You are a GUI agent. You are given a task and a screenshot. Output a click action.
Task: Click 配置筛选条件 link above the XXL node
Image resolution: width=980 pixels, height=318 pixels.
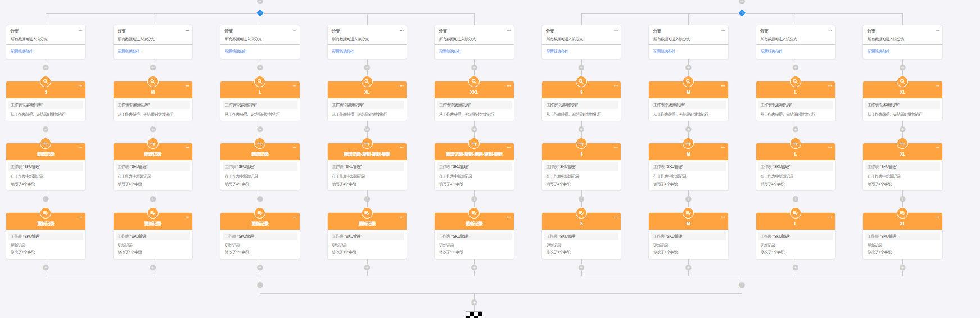coord(450,52)
